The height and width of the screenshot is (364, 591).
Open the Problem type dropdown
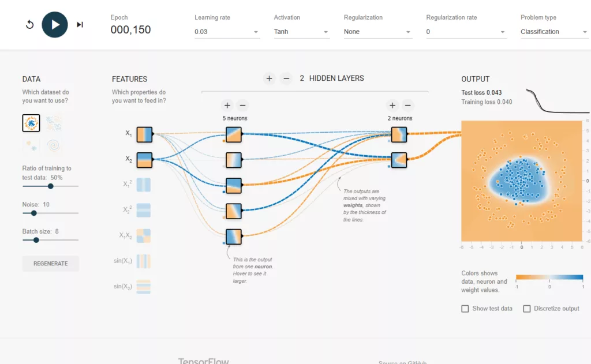click(553, 32)
